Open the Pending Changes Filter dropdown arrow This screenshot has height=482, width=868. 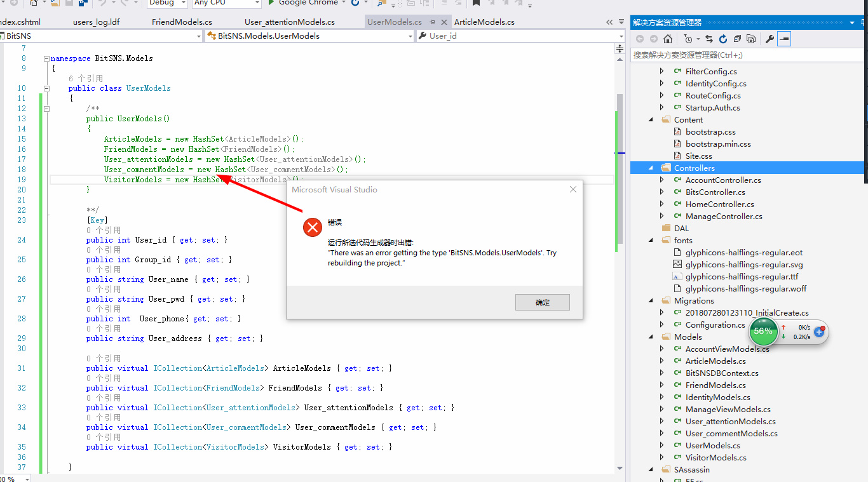pos(697,39)
